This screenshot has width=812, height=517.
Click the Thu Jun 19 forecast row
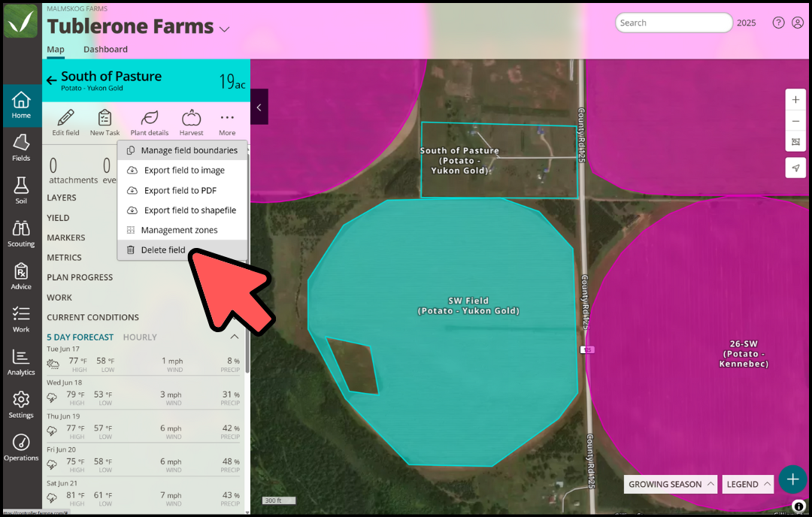pyautogui.click(x=144, y=426)
